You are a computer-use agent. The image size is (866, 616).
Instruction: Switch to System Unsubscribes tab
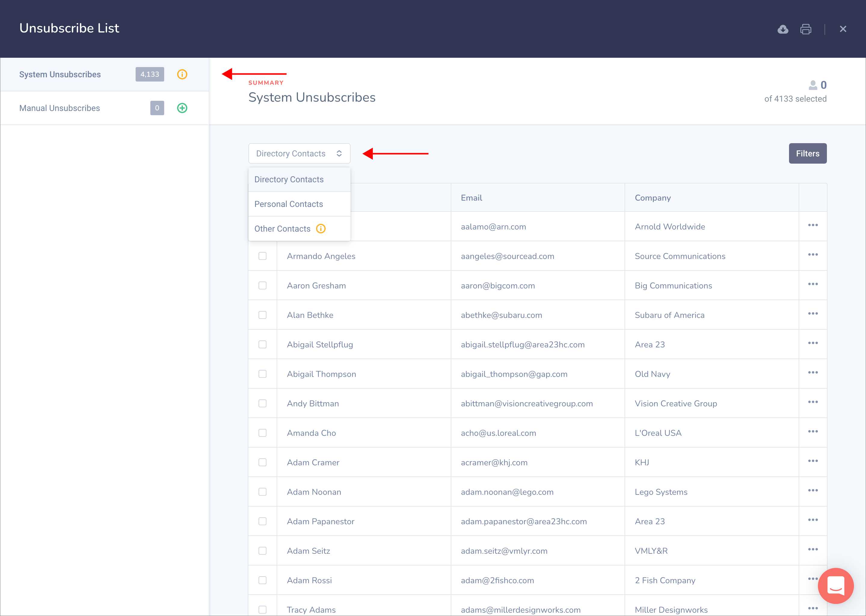(x=104, y=74)
